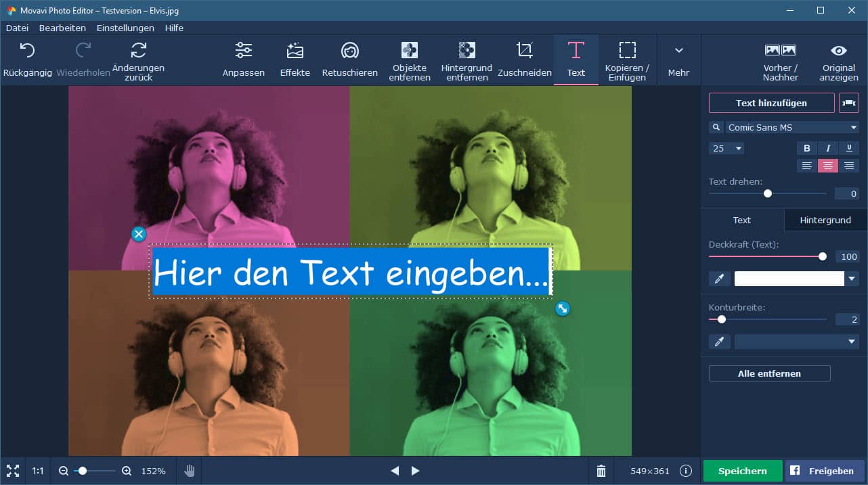Click the font search magnifier icon

point(716,127)
